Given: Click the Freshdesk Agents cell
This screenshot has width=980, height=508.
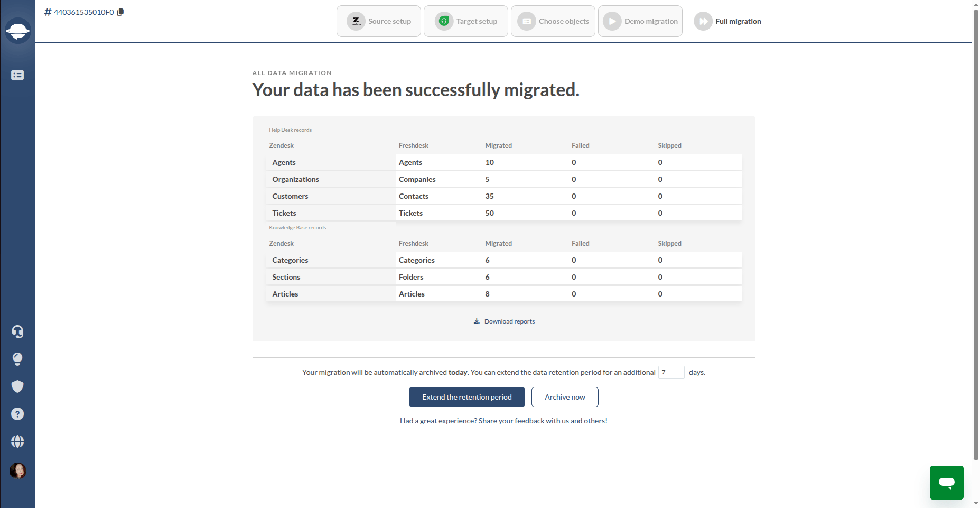Looking at the screenshot, I should 410,162.
